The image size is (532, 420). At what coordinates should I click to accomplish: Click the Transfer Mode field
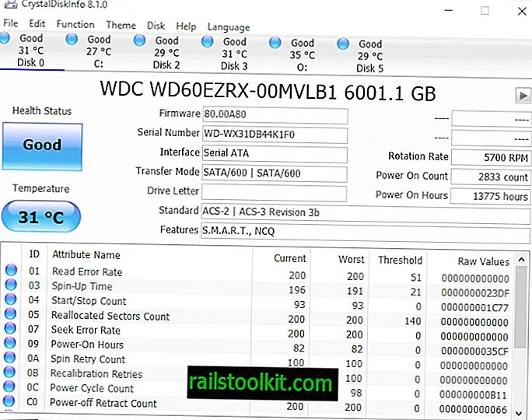(274, 173)
